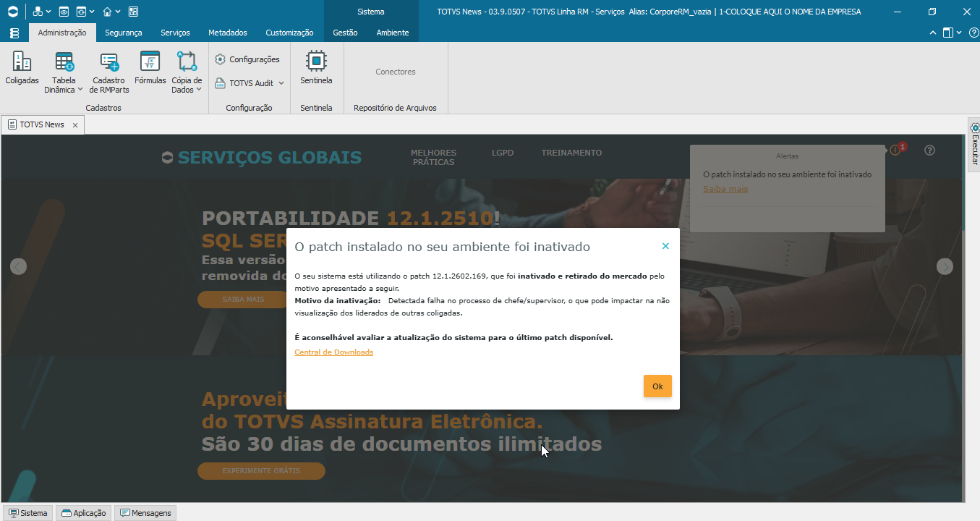Screen dimensions: 980x521
Task: Click the refresh window icon in quick toolbar
Action: pyautogui.click(x=81, y=12)
